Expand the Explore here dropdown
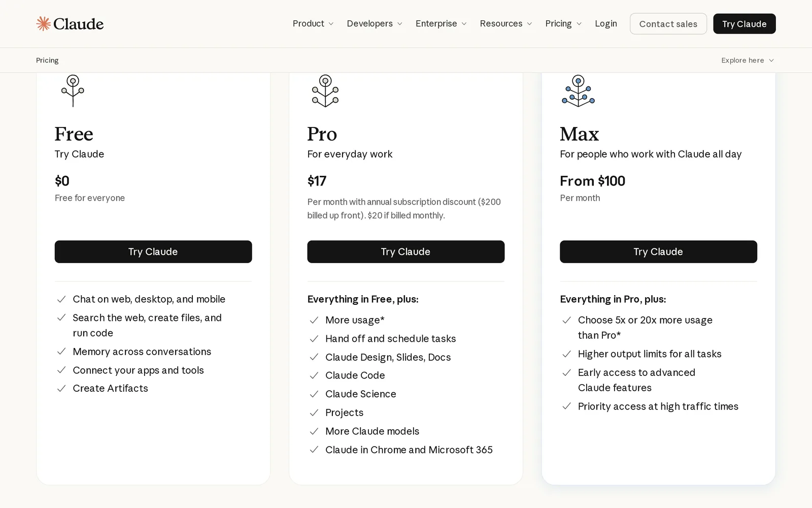Image resolution: width=812 pixels, height=508 pixels. (x=748, y=60)
